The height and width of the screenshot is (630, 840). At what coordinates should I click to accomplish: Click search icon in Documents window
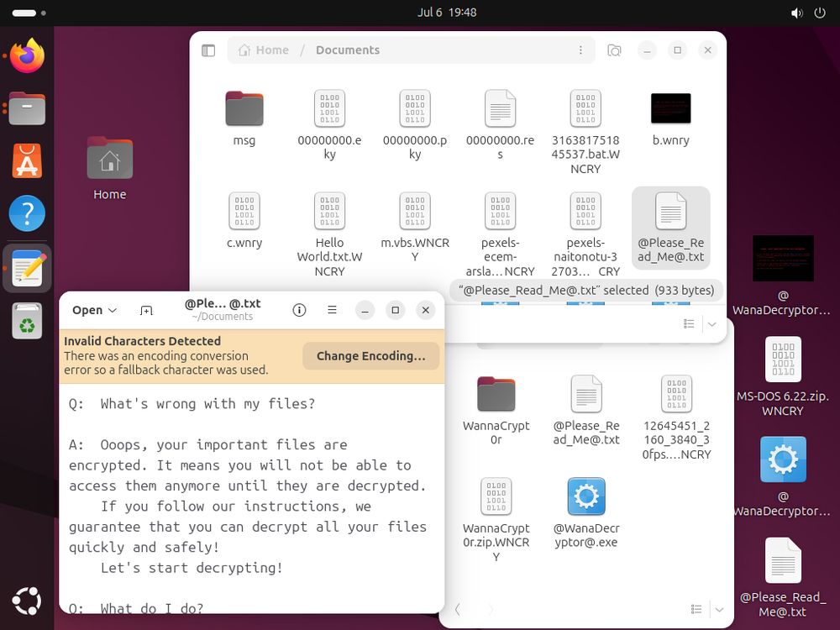tap(614, 50)
